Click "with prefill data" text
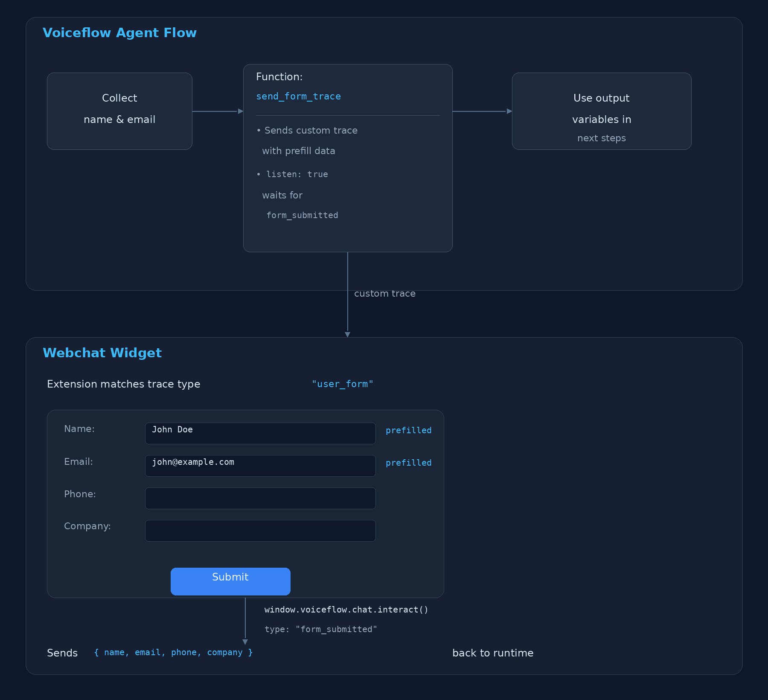This screenshot has width=768, height=700. (x=299, y=151)
